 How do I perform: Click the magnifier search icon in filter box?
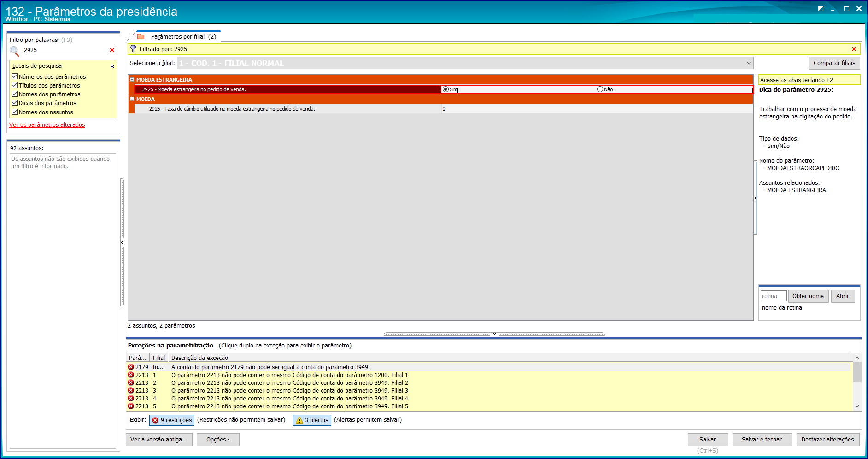tap(15, 51)
